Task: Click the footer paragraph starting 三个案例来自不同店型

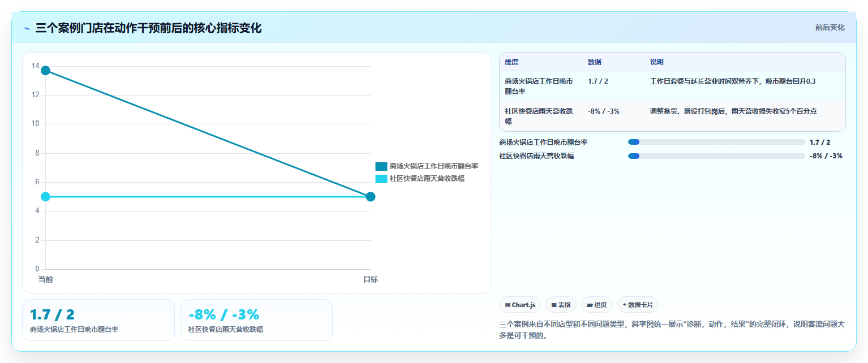Action: (672, 330)
